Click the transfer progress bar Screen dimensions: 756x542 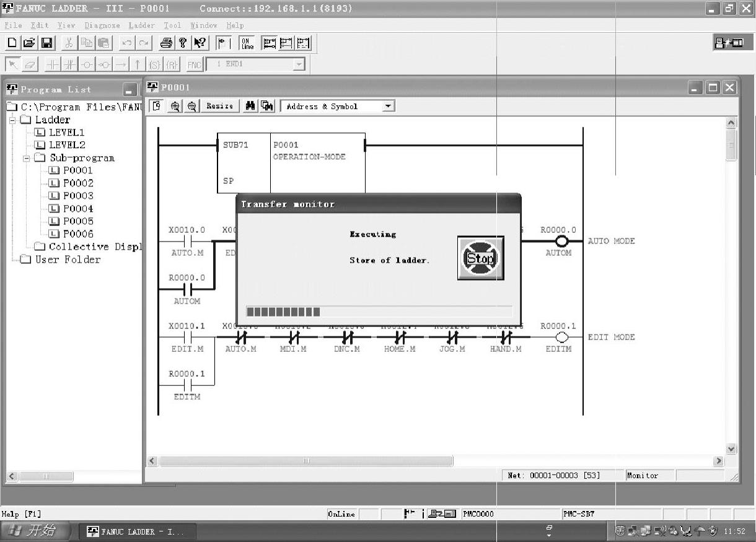click(x=379, y=312)
